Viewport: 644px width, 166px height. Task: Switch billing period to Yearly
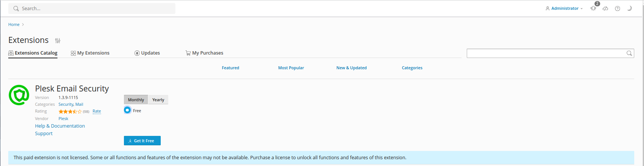pos(158,100)
